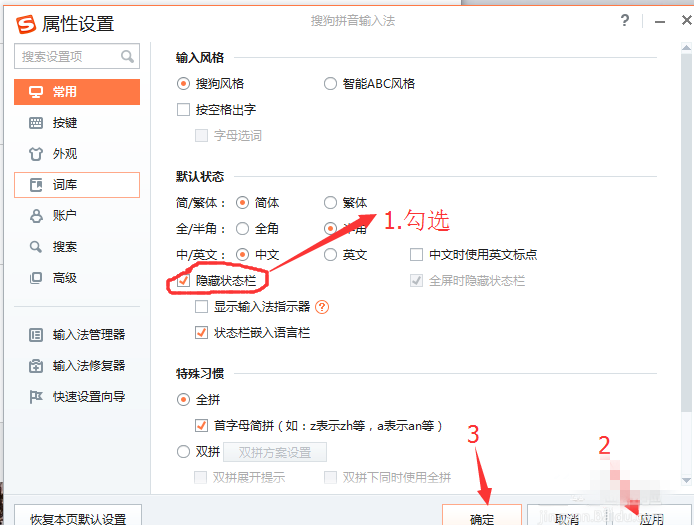This screenshot has width=694, height=525.
Task: Click the 应用 button
Action: pyautogui.click(x=652, y=516)
